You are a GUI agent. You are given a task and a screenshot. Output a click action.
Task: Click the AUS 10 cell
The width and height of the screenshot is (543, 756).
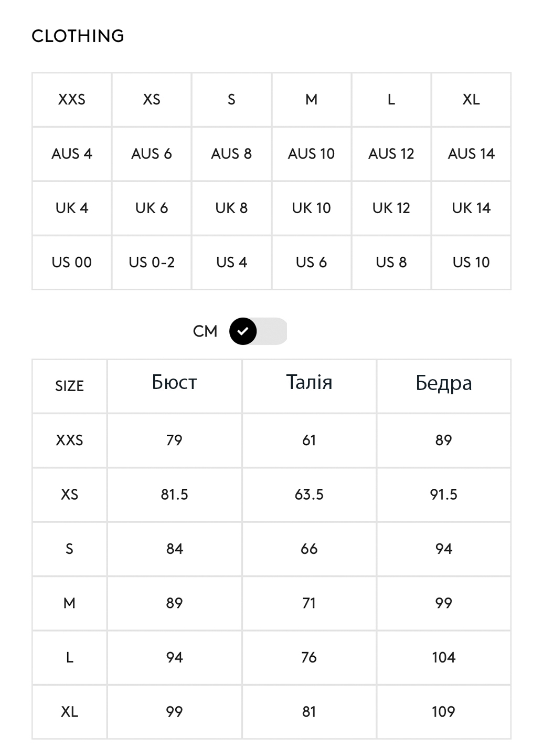[311, 154]
